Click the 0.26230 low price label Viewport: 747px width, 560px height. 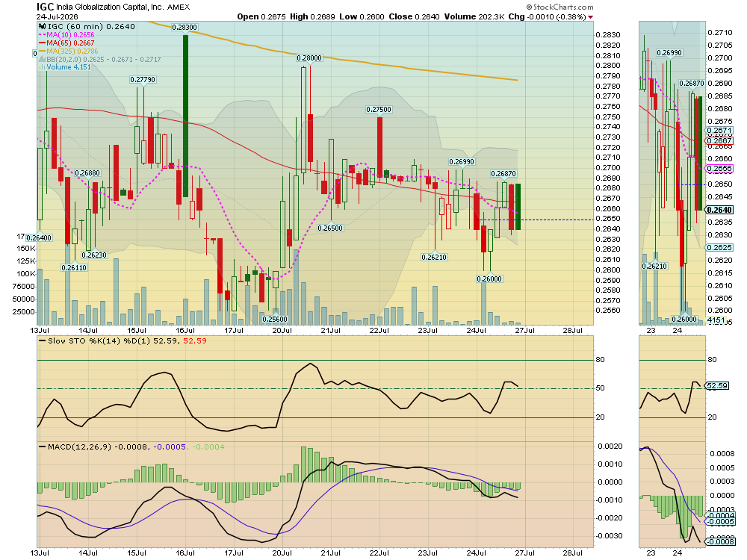94,255
